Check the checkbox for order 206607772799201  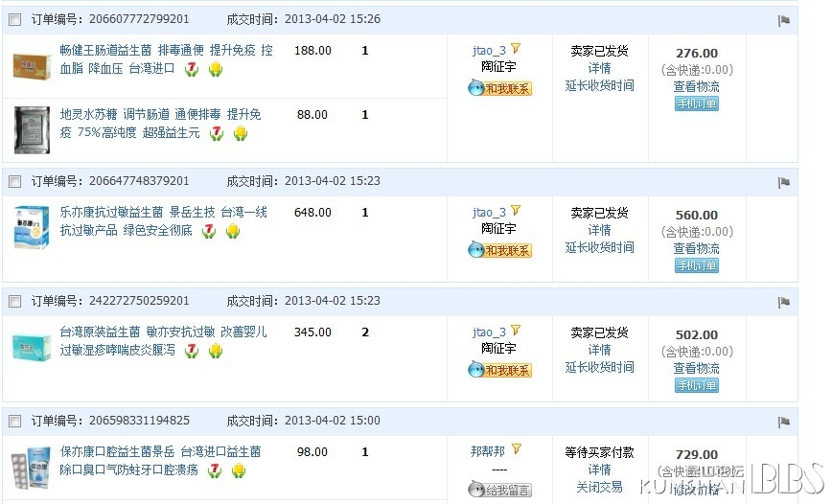click(x=15, y=20)
